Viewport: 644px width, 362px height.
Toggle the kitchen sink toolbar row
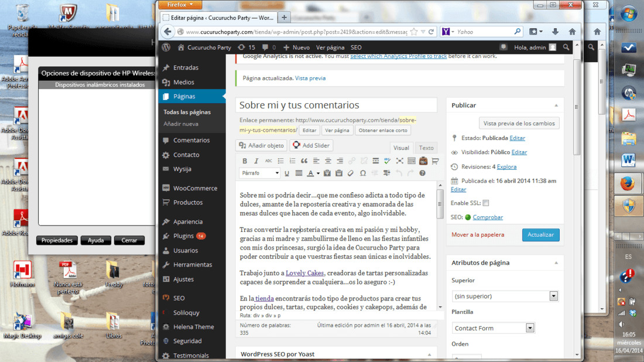click(411, 161)
